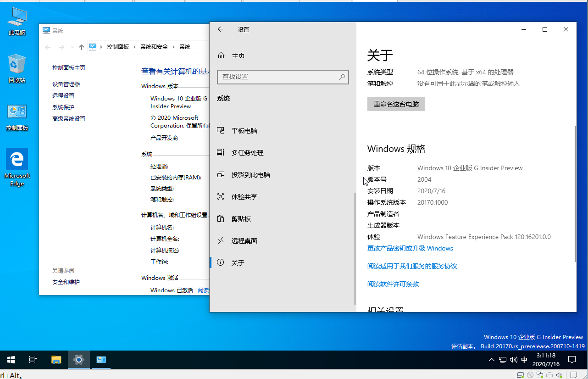Open 此电脑 desktop icon
Viewport: 588px width, 379px height.
17,22
